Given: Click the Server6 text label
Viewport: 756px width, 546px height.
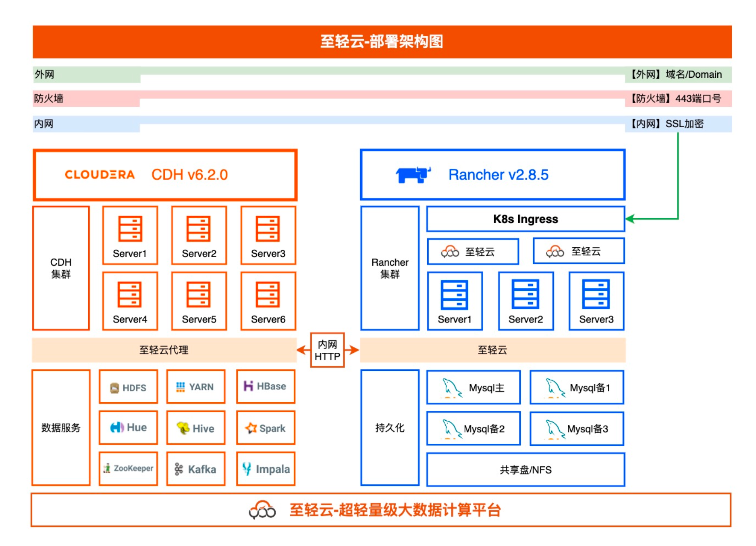Looking at the screenshot, I should pos(268,319).
